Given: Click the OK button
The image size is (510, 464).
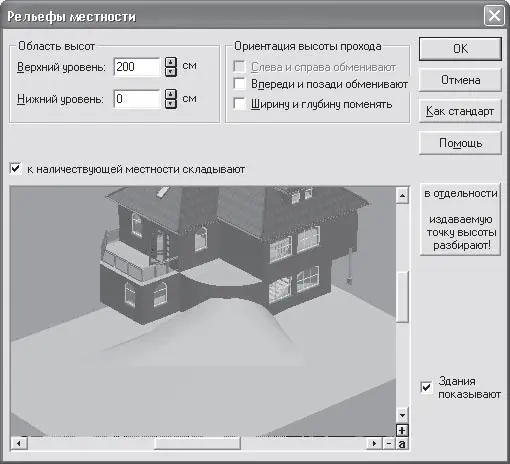Looking at the screenshot, I should (x=460, y=49).
